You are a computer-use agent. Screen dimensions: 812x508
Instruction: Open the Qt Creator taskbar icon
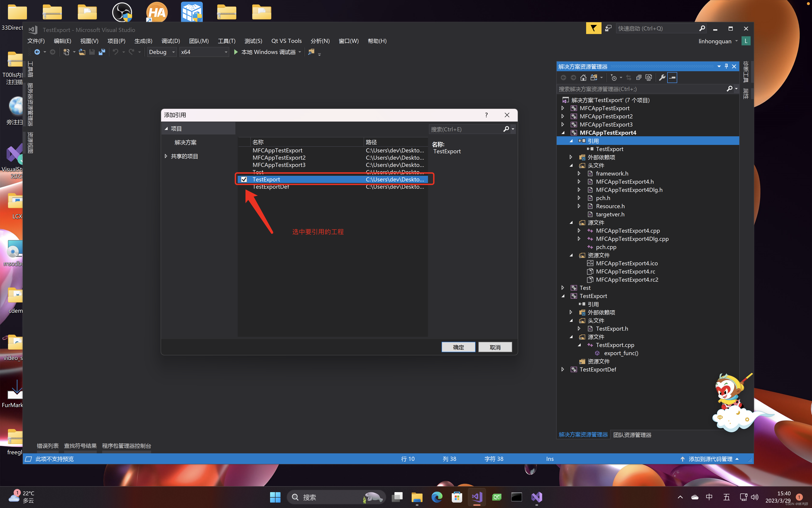(497, 497)
